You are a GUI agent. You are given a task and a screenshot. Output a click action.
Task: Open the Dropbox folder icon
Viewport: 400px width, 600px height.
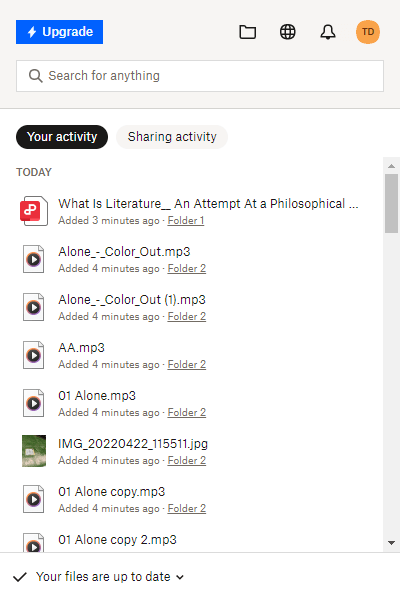(x=248, y=32)
